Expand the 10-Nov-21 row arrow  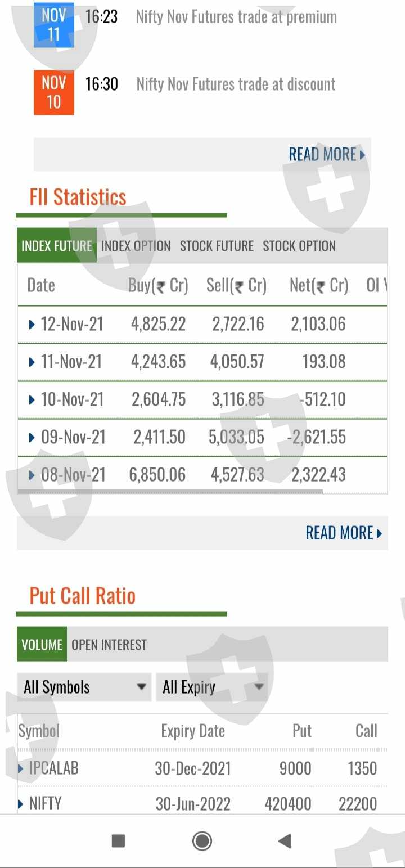tap(32, 400)
